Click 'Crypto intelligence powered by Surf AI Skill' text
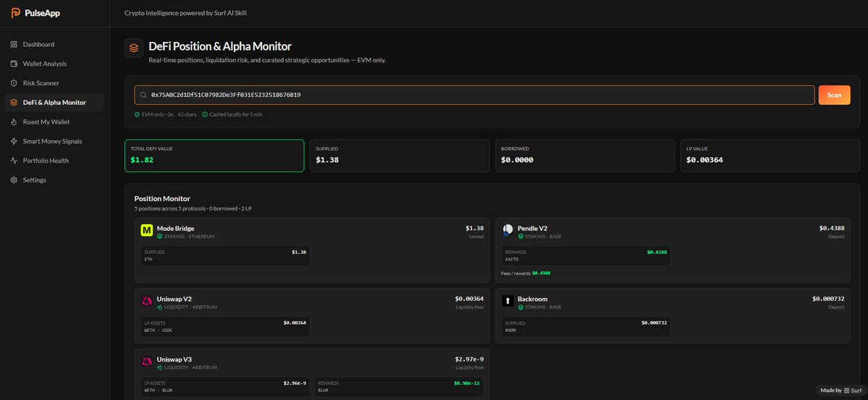The width and height of the screenshot is (868, 400). coord(185,13)
